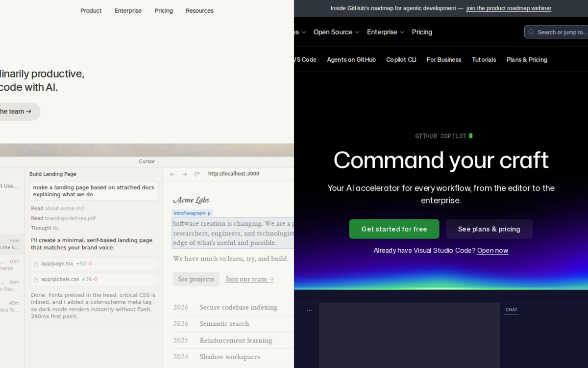Select Copilot CLI in the sub-navigation

point(401,60)
